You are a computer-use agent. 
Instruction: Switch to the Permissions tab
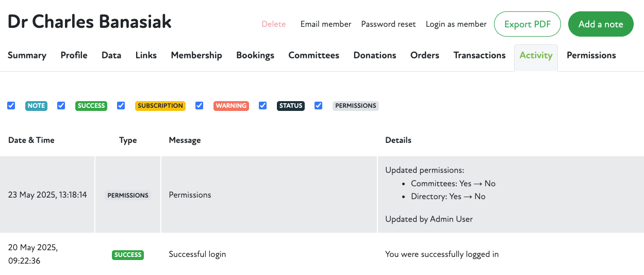pyautogui.click(x=591, y=55)
